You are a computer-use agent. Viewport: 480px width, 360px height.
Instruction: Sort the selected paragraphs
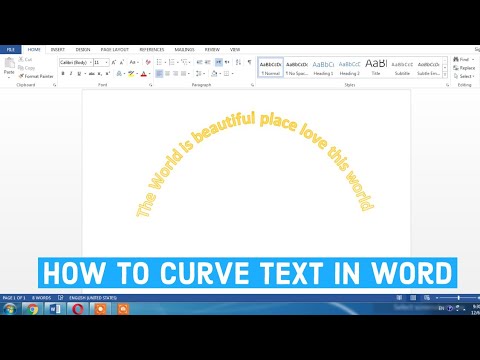point(238,62)
